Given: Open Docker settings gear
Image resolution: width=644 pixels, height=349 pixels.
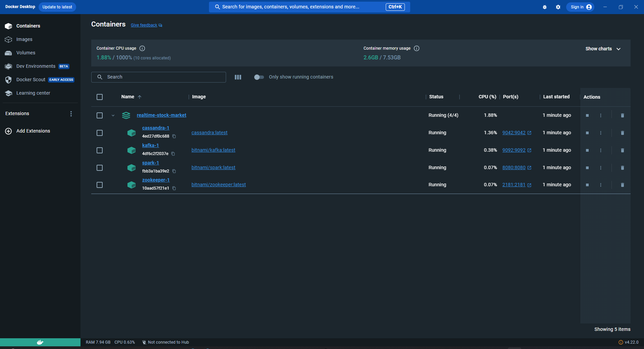Looking at the screenshot, I should (558, 7).
